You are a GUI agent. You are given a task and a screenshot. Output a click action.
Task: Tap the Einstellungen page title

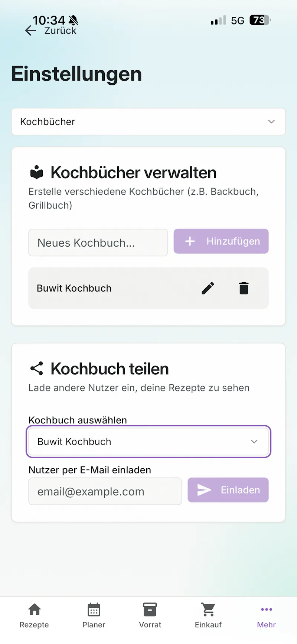(76, 74)
